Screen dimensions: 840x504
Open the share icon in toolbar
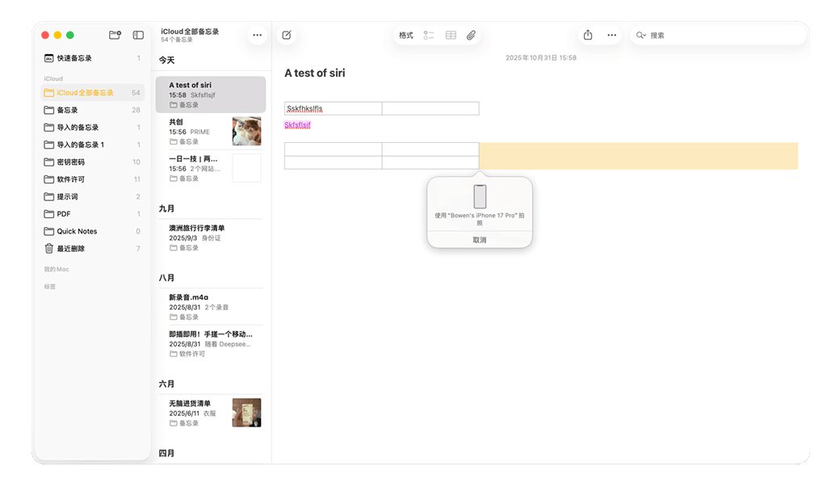588,35
